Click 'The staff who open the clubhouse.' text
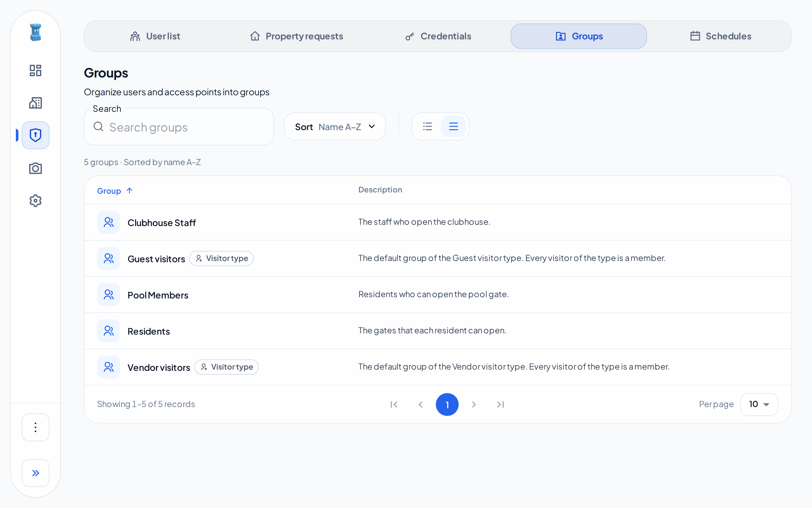This screenshot has height=508, width=812. coord(424,222)
